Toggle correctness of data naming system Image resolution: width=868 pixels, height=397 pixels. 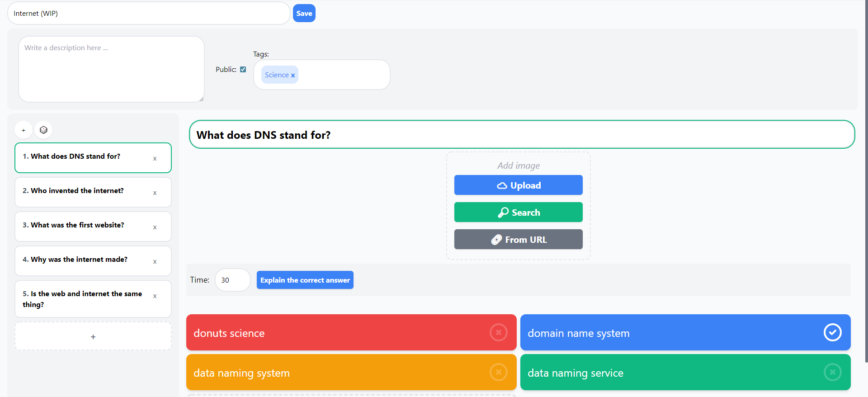coord(498,372)
